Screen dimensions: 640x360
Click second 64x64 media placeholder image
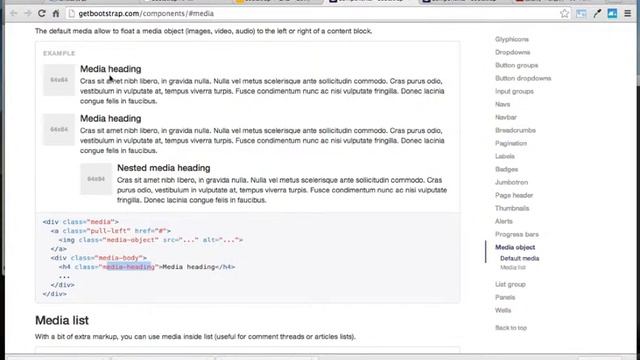[59, 129]
